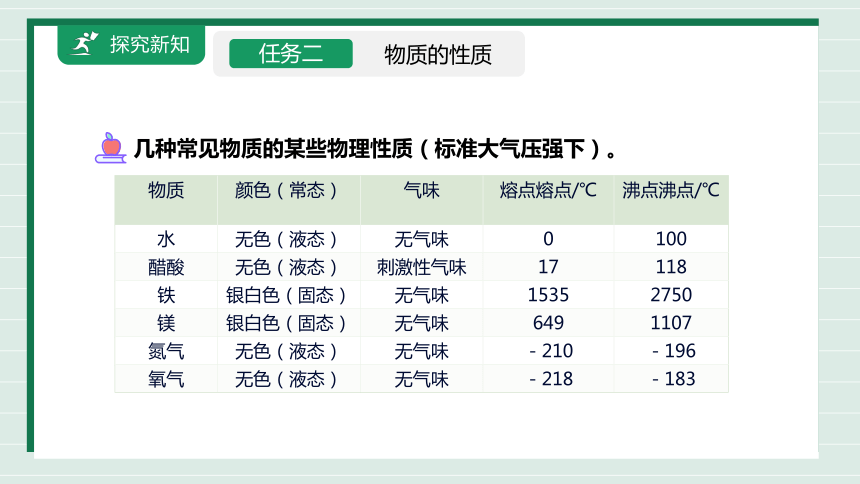
Task: Click boiling point value 100 for 水
Action: point(671,239)
